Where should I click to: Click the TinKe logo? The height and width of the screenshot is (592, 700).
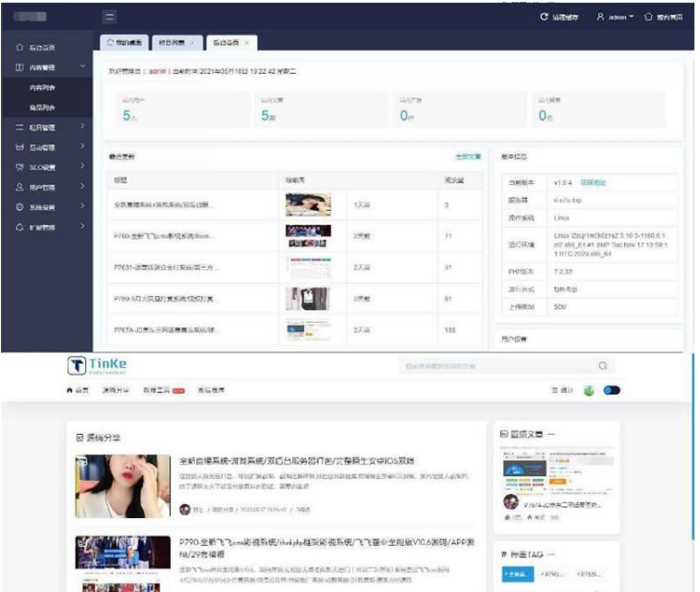(x=104, y=366)
